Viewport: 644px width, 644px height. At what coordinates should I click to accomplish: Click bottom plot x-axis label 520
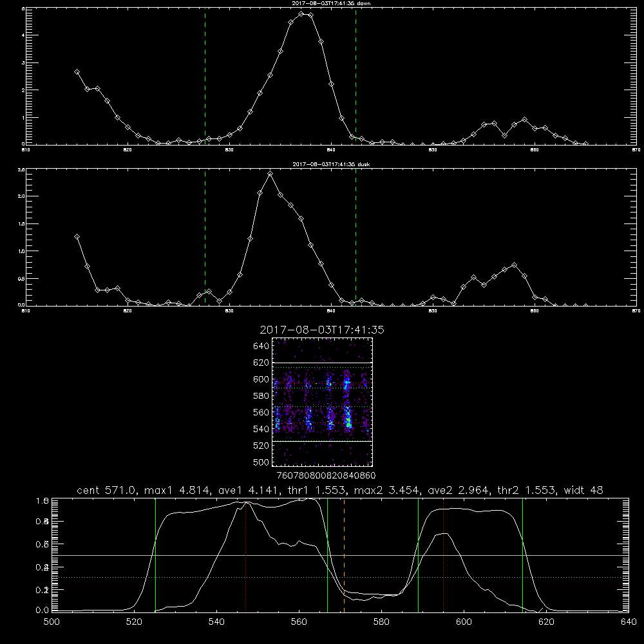tap(134, 622)
